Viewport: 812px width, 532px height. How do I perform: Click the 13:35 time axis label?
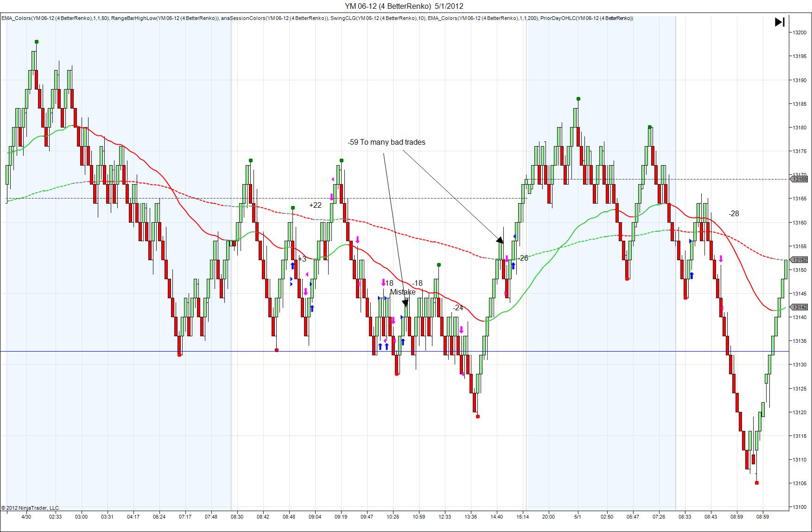470,517
